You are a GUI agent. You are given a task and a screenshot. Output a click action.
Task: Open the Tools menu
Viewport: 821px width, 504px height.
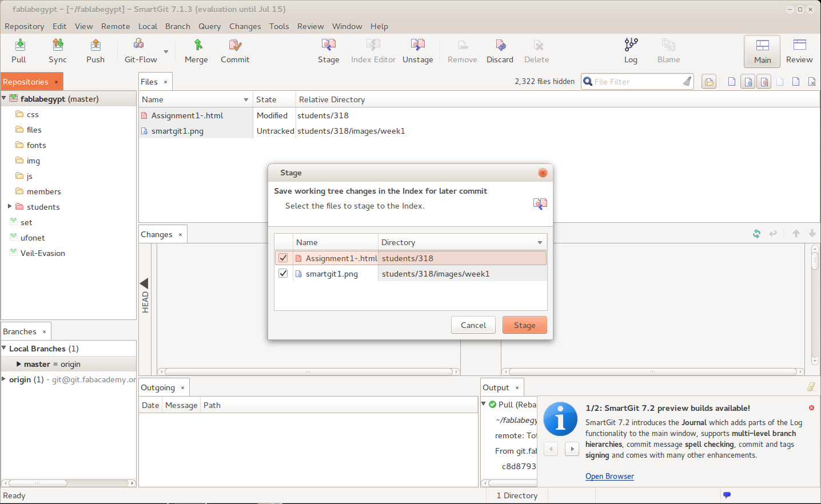point(279,26)
